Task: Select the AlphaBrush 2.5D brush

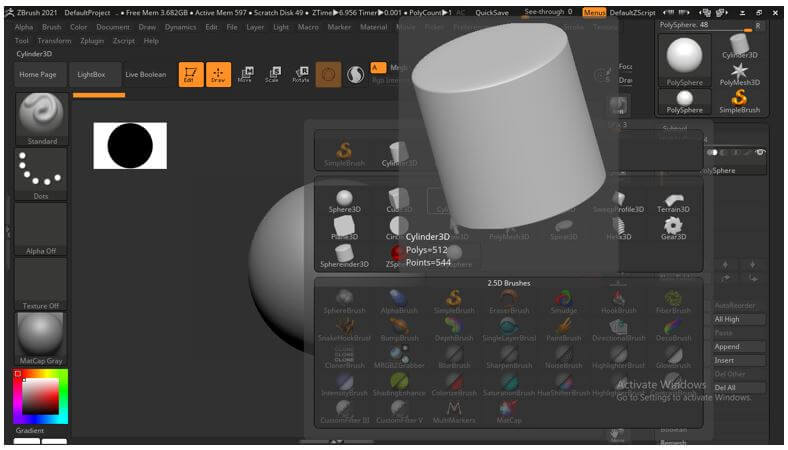Action: coord(399,302)
